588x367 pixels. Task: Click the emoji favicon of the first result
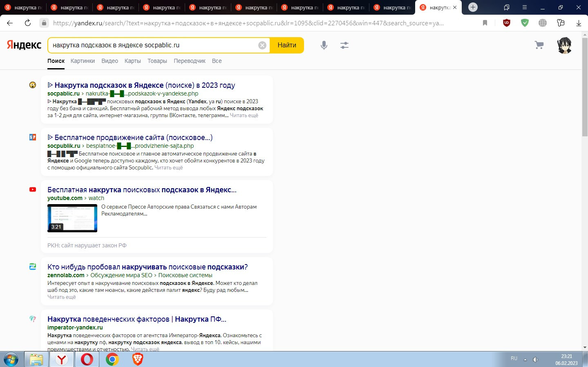[x=33, y=85]
